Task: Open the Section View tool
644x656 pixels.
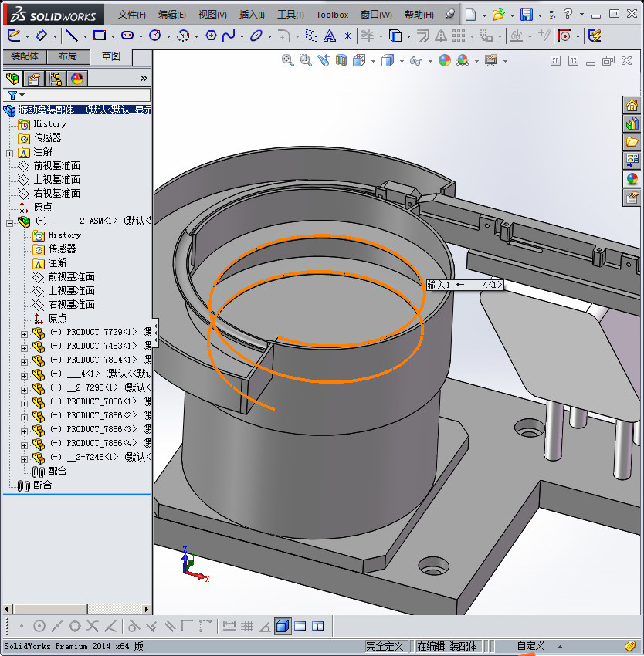Action: pyautogui.click(x=341, y=61)
